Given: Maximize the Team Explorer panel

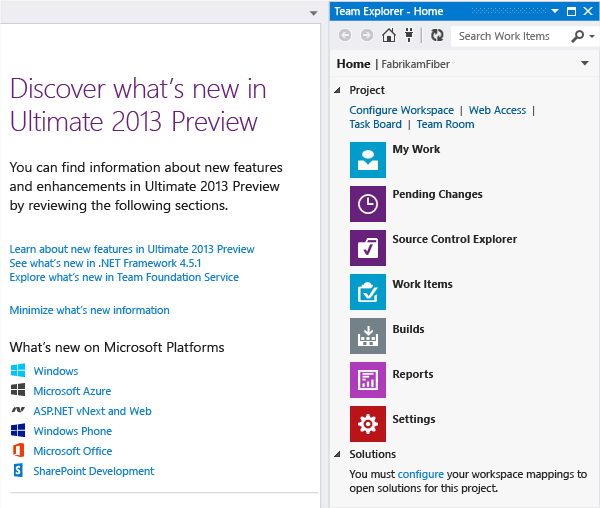Looking at the screenshot, I should click(571, 11).
